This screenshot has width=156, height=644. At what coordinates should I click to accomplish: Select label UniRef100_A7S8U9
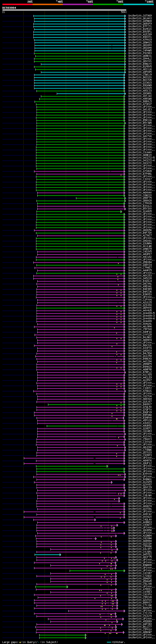[x=140, y=171]
